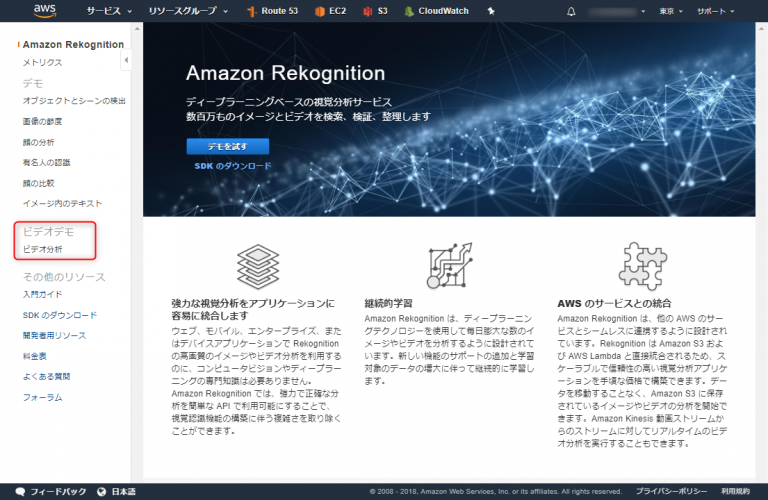768x500 pixels.
Task: Click the globe language icon
Action: click(x=101, y=491)
